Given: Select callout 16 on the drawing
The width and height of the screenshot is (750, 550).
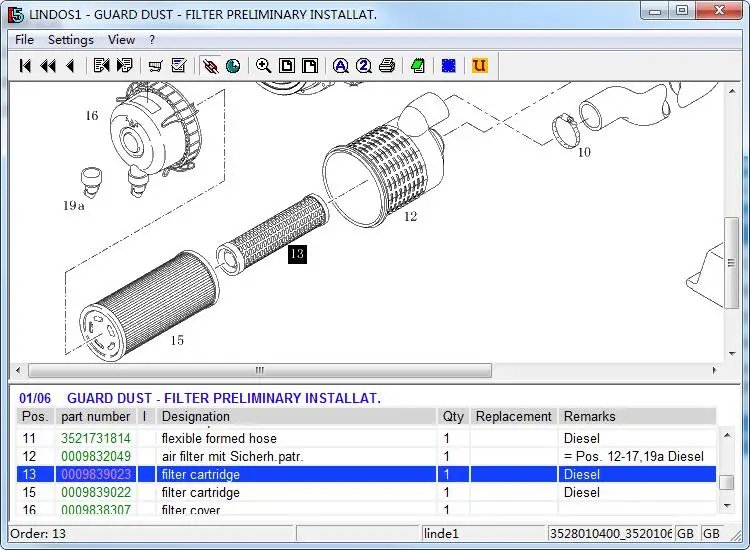Looking at the screenshot, I should point(92,115).
